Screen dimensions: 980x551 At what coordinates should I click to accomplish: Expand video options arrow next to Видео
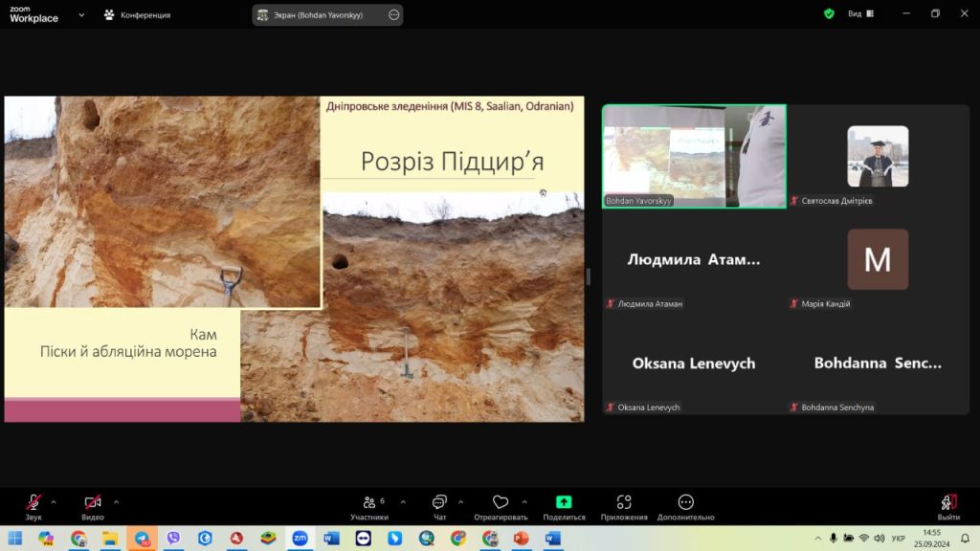pos(117,501)
